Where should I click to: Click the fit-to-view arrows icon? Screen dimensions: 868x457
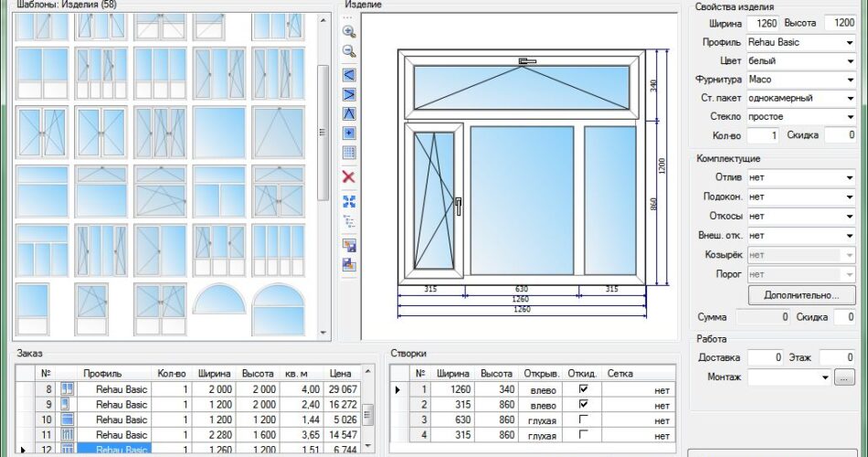(348, 201)
